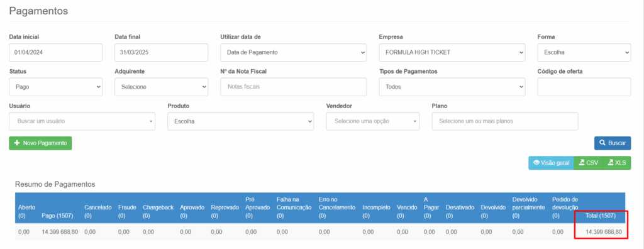Click the Pago value 14.399.688,80

tap(60, 232)
